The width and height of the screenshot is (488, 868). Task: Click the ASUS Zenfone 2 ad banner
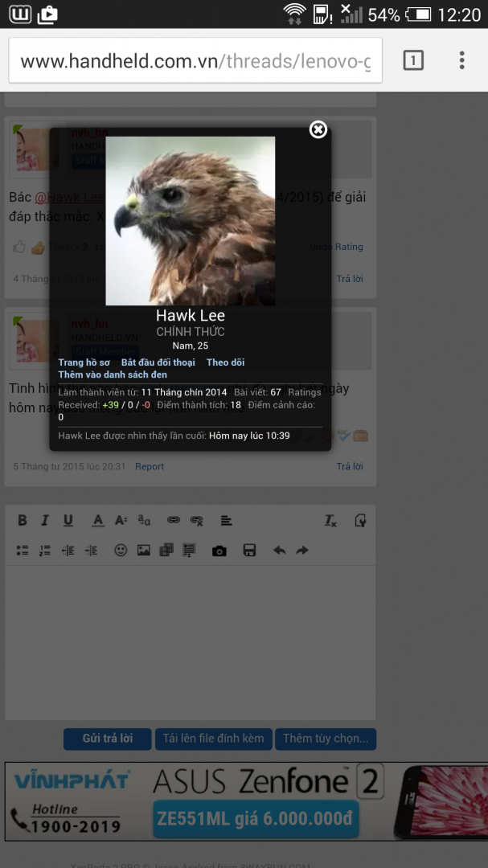tap(246, 801)
